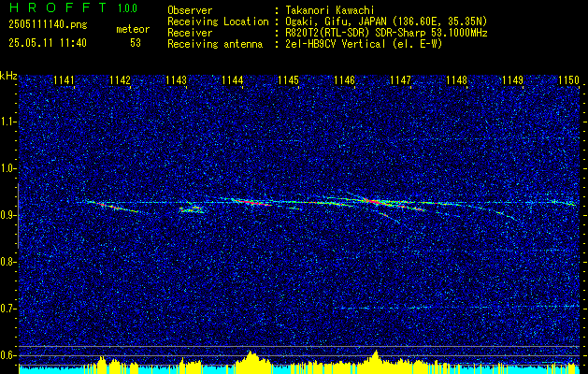
Task: Click the meteor echo streak after 1141
Action: point(112,207)
